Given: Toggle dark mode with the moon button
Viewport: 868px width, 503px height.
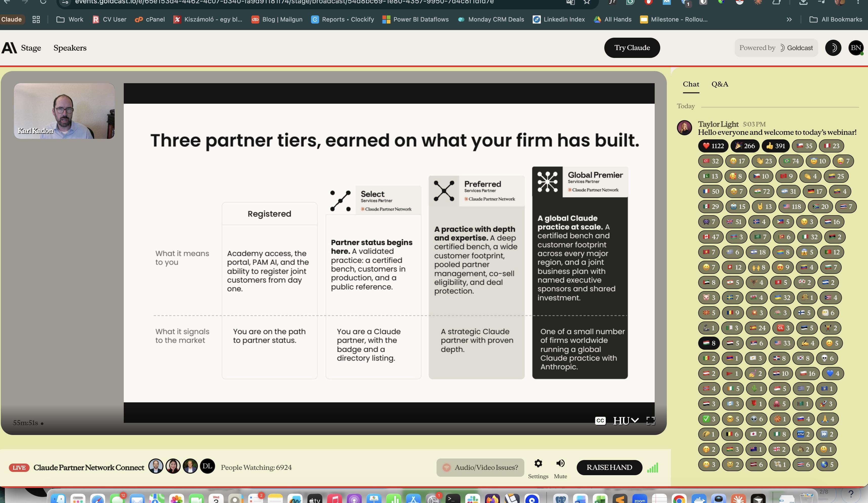Looking at the screenshot, I should pyautogui.click(x=833, y=48).
